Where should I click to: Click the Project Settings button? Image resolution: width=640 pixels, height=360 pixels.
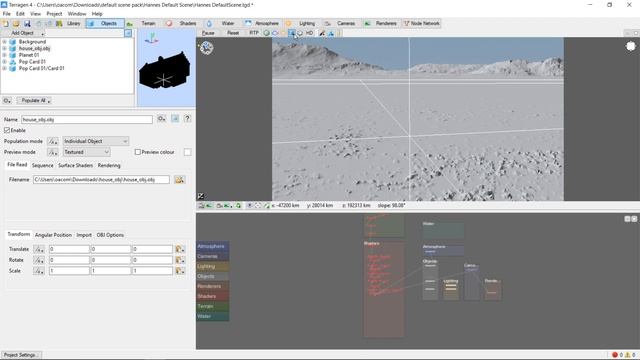coord(20,355)
